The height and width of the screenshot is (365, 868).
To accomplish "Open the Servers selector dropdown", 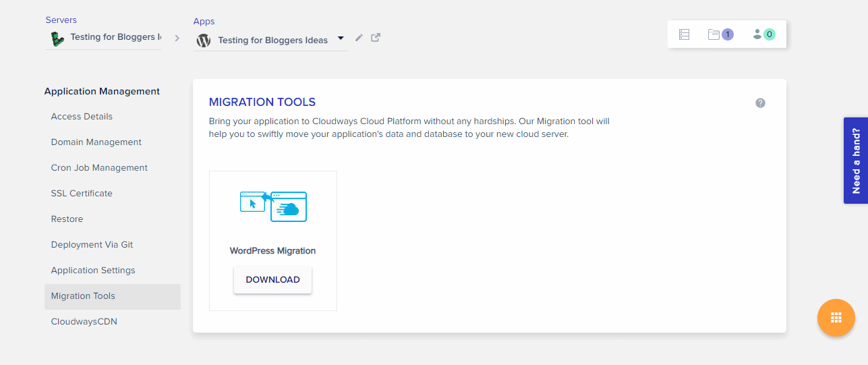I will click(x=103, y=38).
